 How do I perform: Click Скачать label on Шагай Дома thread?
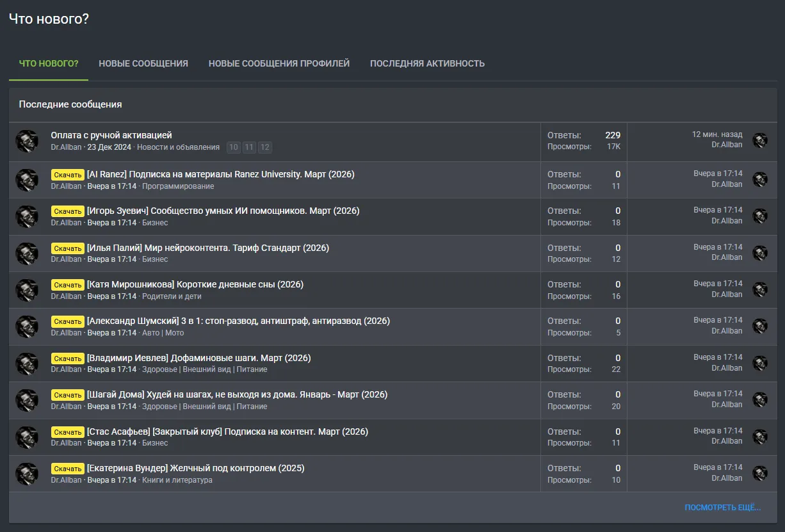click(68, 395)
